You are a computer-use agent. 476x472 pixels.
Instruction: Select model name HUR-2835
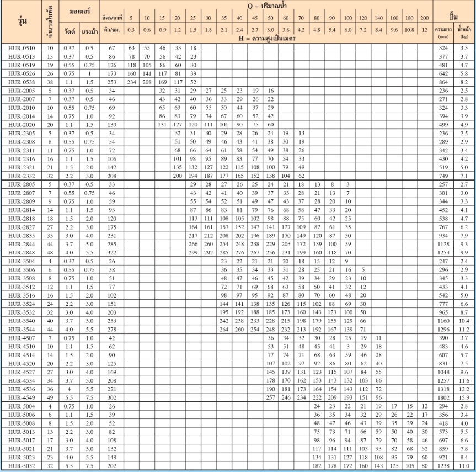(22, 236)
